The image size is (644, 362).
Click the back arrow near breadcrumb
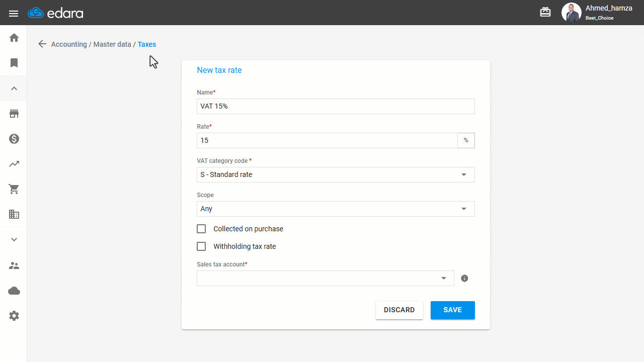[x=42, y=44]
